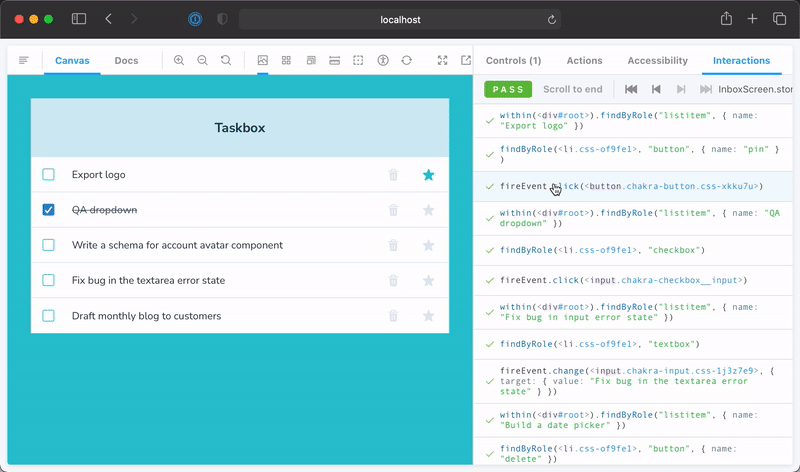Screen dimensions: 800x472
Task: Click the green PASS status badge
Action: pyautogui.click(x=508, y=89)
